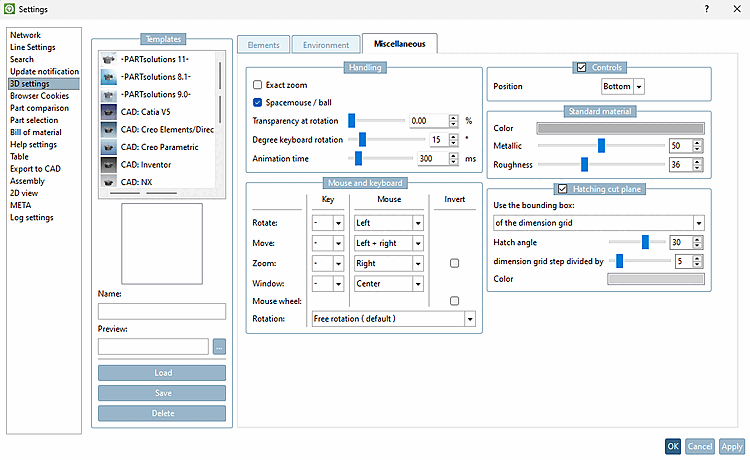This screenshot has height=460, width=750.
Task: Enable the Exact zoom checkbox
Action: click(257, 85)
